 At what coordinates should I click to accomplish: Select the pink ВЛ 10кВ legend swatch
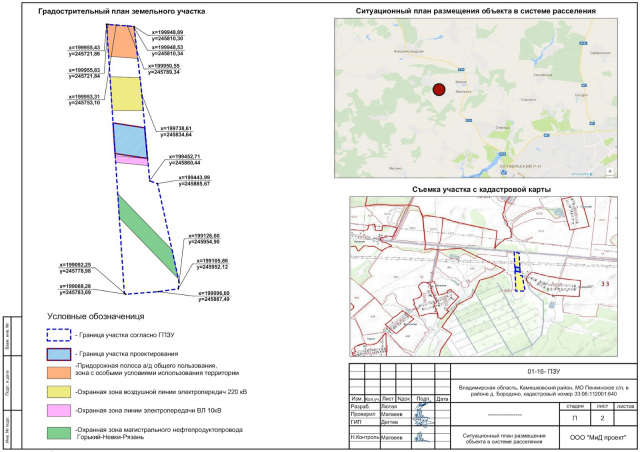(59, 410)
